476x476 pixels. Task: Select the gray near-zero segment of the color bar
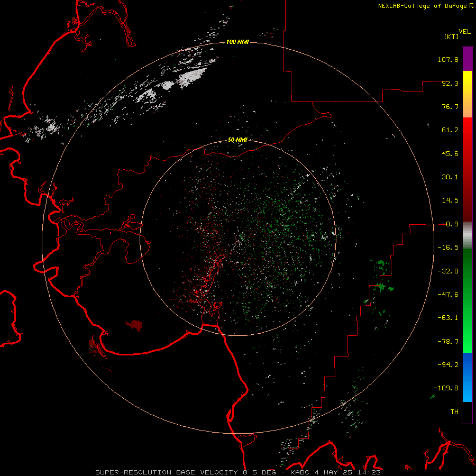467,235
